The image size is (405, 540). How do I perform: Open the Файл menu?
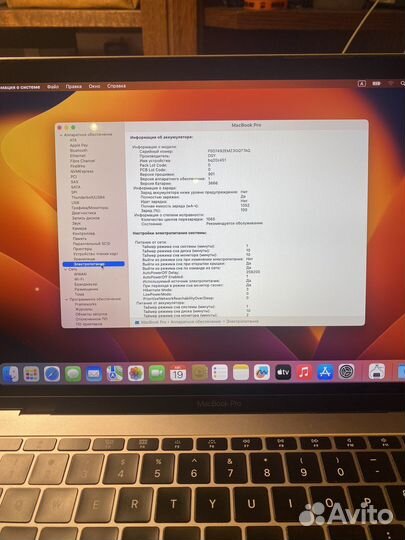click(x=53, y=86)
